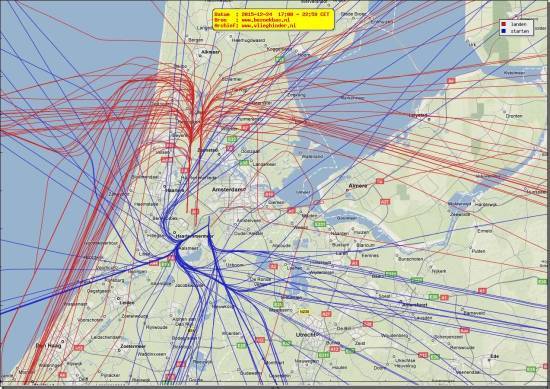Click the Amersfoort city label
The image size is (550, 389).
(415, 305)
